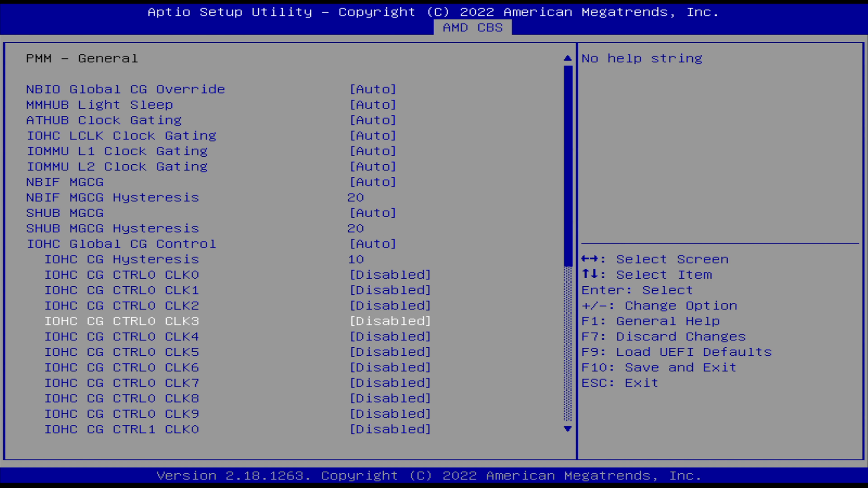Select IOHC CG CTRL0 CLK2 row label

pos(122,306)
